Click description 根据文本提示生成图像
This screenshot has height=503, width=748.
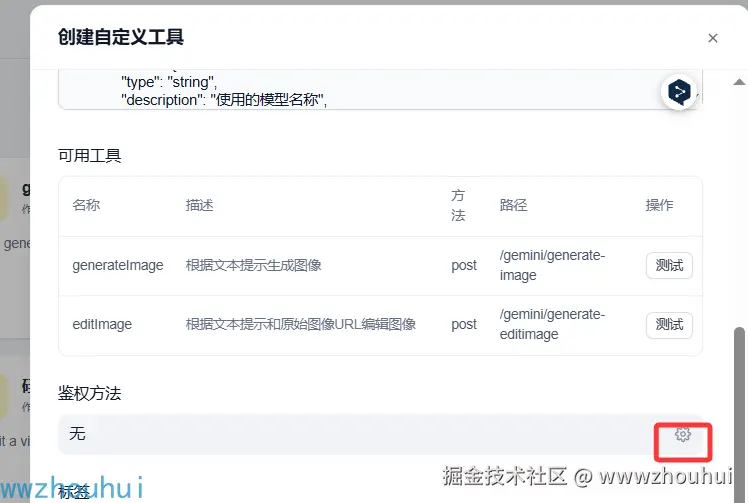point(253,265)
